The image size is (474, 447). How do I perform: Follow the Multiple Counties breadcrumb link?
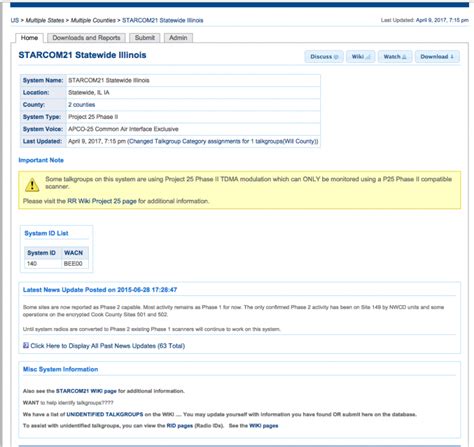click(x=93, y=20)
